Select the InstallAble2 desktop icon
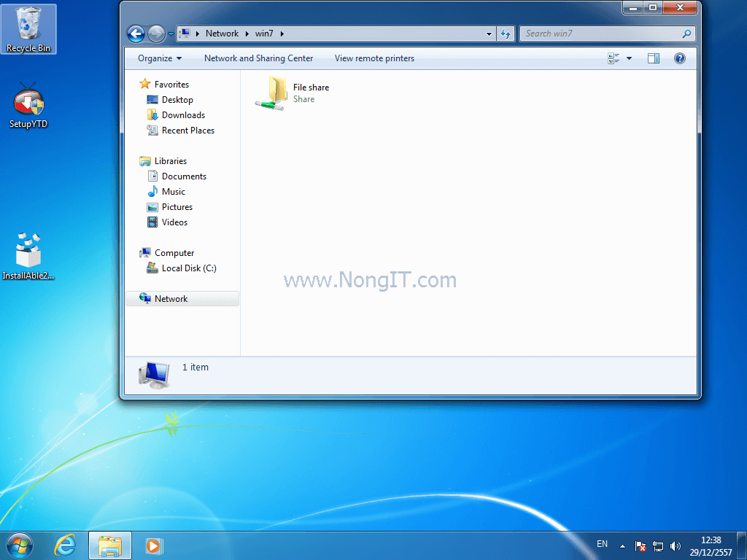Screen dimensions: 747x560 tap(28, 256)
